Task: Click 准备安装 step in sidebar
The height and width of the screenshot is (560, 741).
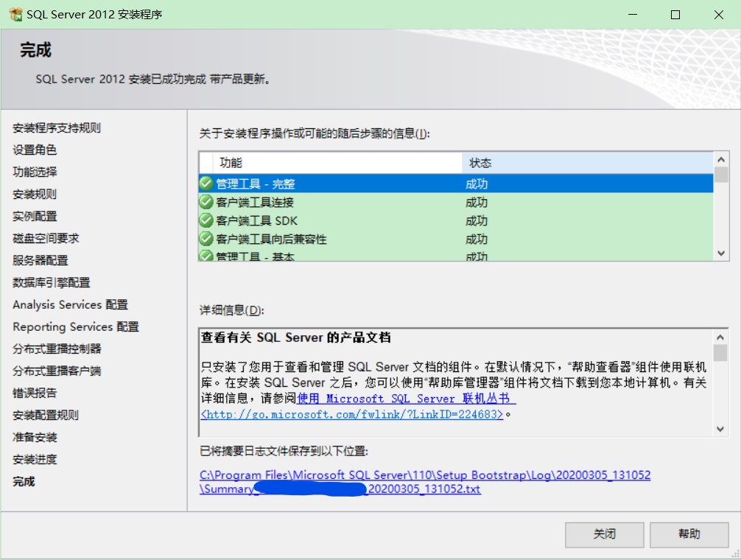Action: tap(35, 438)
